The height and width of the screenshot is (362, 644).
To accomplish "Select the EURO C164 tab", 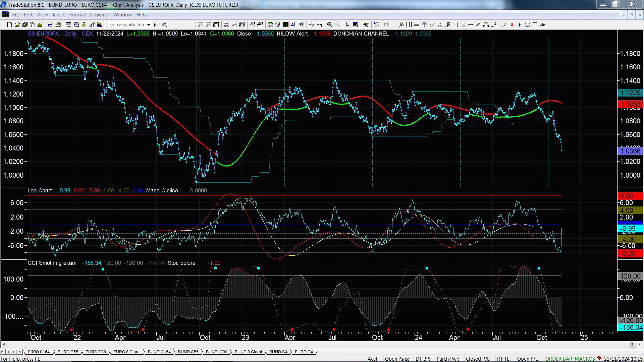I will (39, 352).
